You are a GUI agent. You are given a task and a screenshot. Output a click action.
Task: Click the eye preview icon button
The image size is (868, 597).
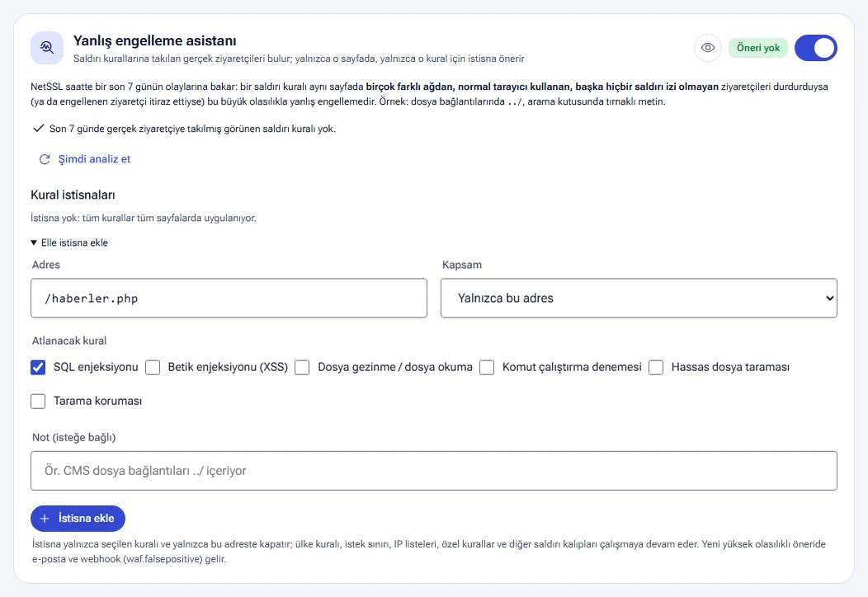(707, 48)
